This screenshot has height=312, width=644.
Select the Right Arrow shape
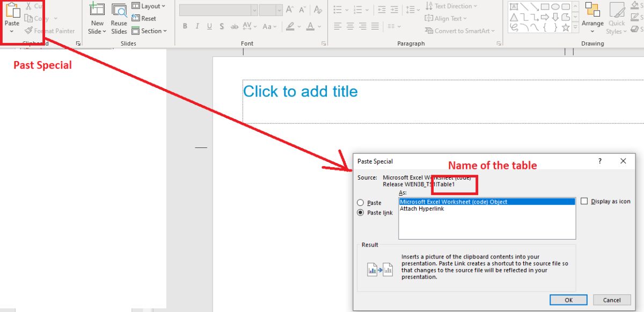click(545, 17)
